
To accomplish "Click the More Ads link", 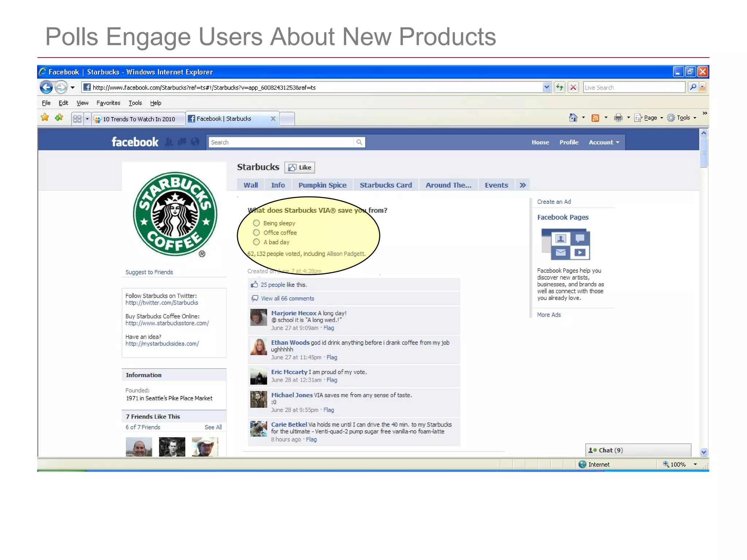I will tap(549, 315).
